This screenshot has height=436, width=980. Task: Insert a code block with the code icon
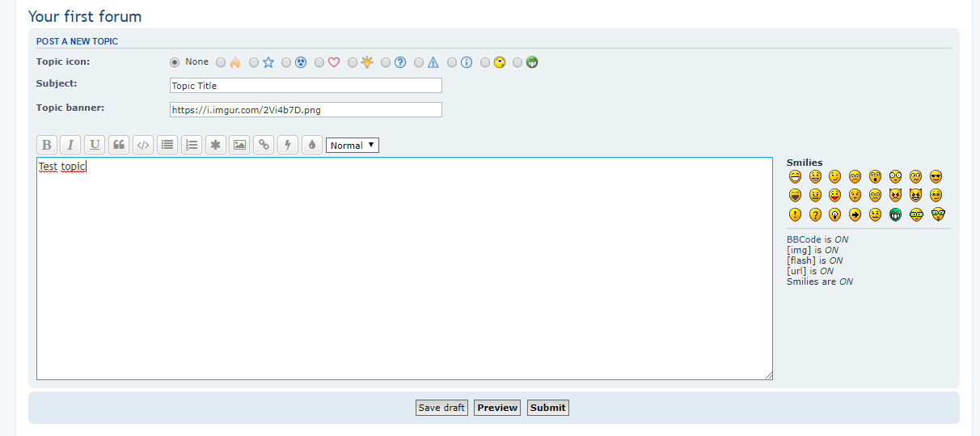pos(143,145)
